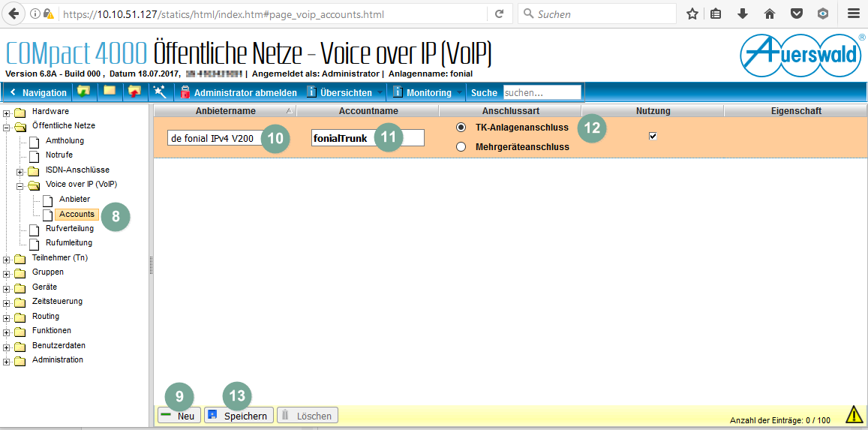Click the Routing folder icon
The width and height of the screenshot is (868, 430).
[x=20, y=317]
